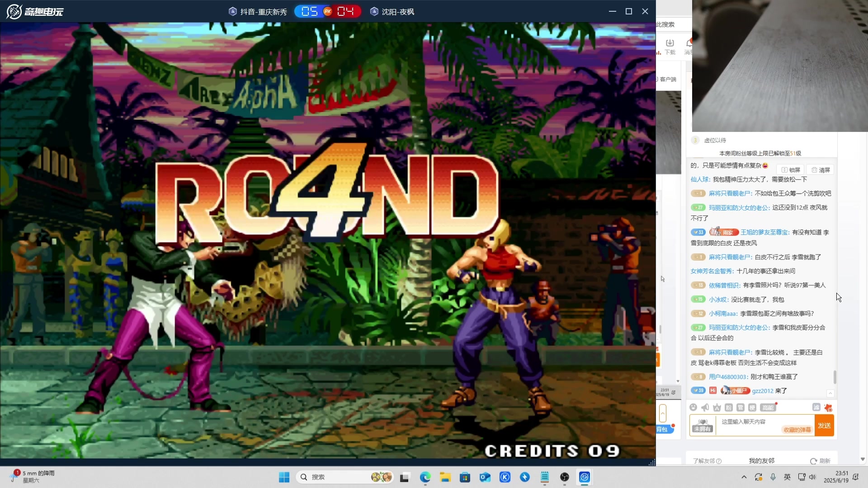Click the chat list scrollbar thumb
This screenshot has width=868, height=488.
pos(835,377)
